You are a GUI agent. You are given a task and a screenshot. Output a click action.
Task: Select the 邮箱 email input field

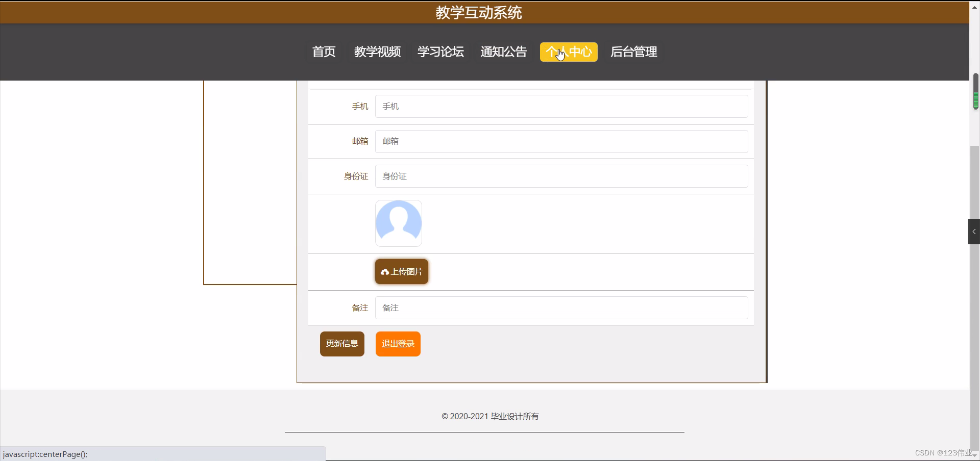click(x=560, y=141)
